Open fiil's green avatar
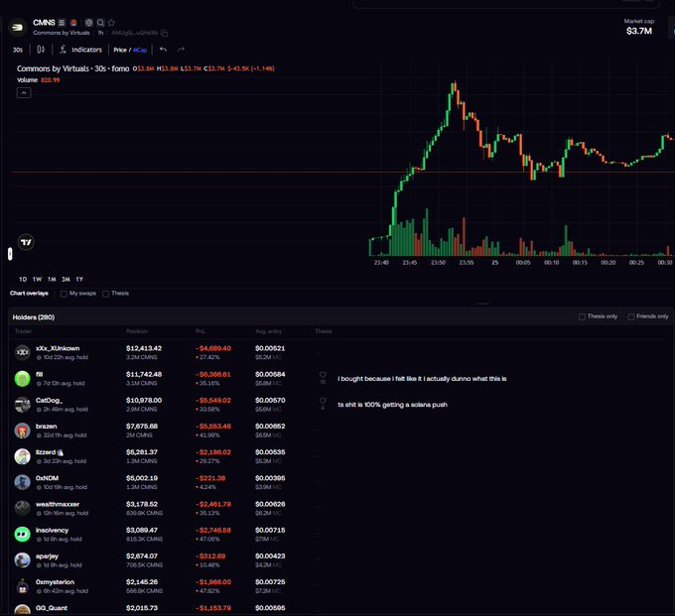The height and width of the screenshot is (616, 675). coord(23,379)
